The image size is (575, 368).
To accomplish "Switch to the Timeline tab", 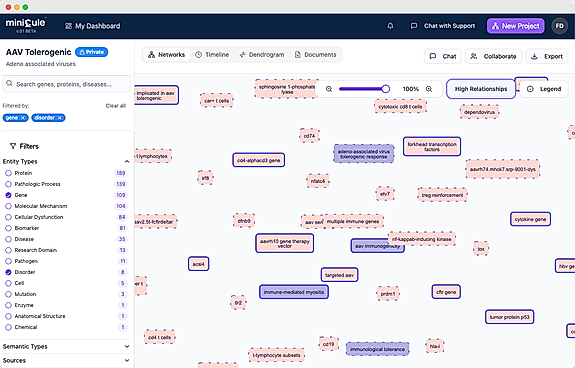I will click(212, 55).
